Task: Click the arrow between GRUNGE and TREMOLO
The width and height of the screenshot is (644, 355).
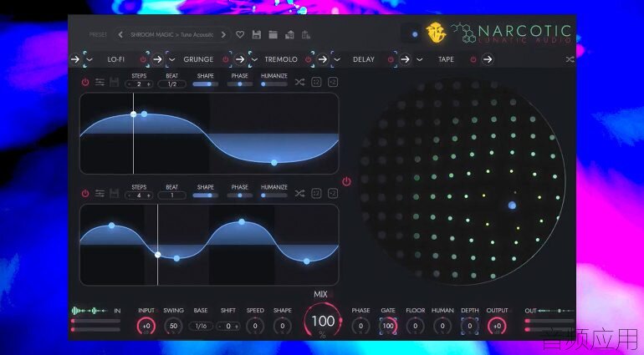Action: [x=240, y=59]
